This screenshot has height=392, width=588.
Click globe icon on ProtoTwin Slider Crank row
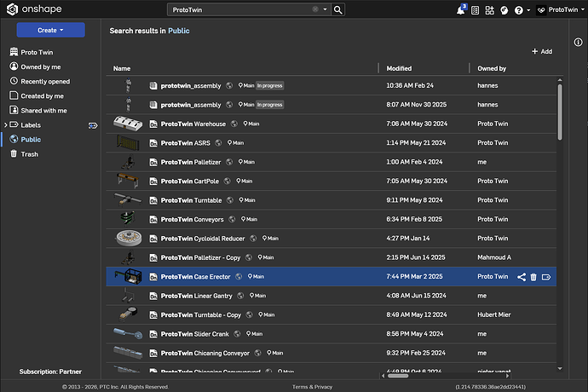point(237,334)
